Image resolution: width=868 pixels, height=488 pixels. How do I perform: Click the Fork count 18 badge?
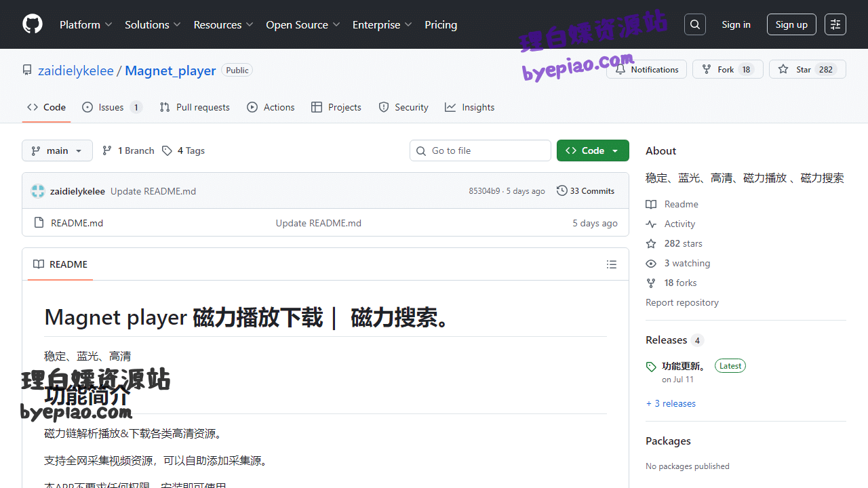pyautogui.click(x=746, y=69)
